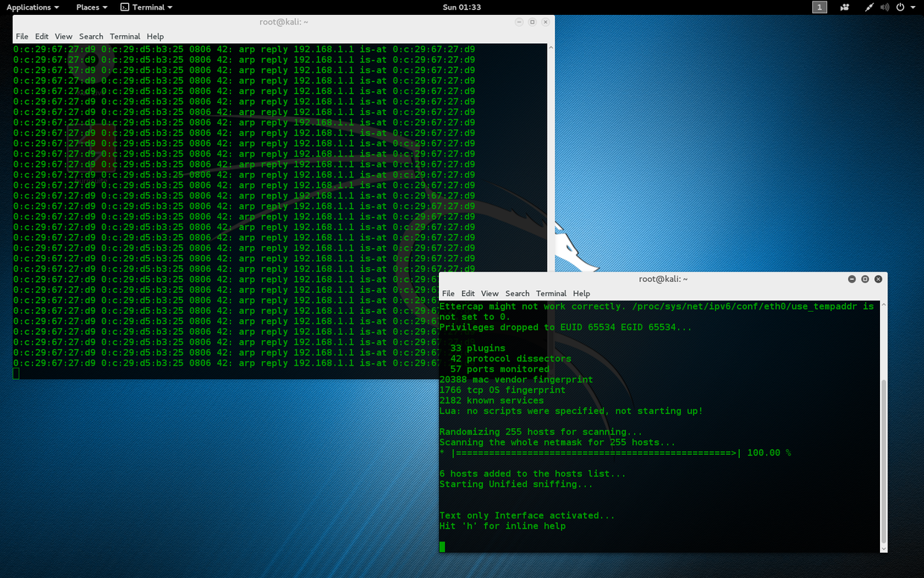Maximize the ARP reply terminal window
Image resolution: width=924 pixels, height=578 pixels.
[532, 22]
